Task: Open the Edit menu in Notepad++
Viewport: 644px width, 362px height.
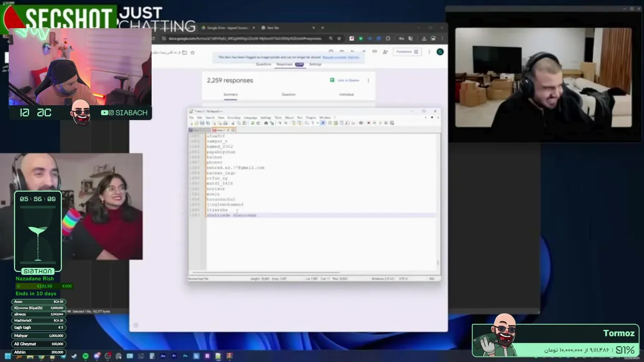Action: click(x=199, y=118)
